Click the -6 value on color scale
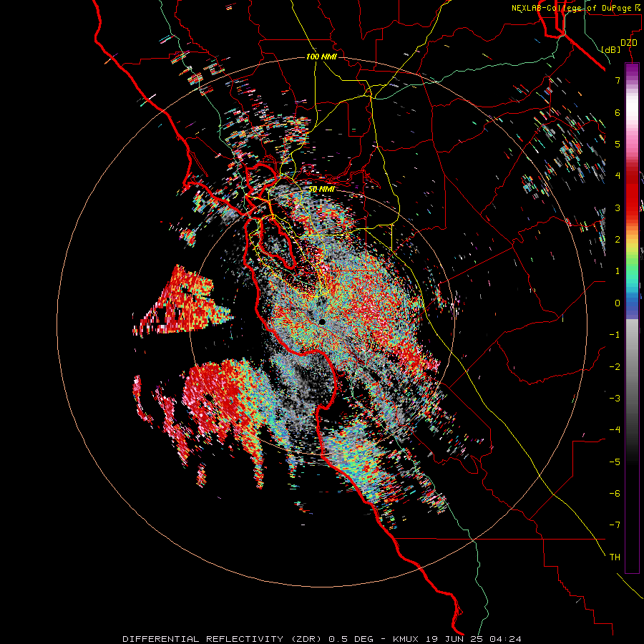The width and height of the screenshot is (644, 644). click(615, 493)
